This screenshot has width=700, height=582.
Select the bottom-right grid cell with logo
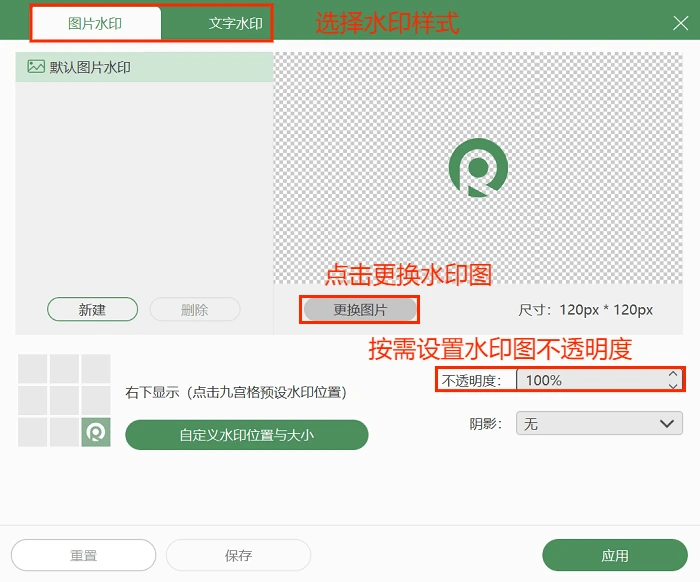[96, 432]
